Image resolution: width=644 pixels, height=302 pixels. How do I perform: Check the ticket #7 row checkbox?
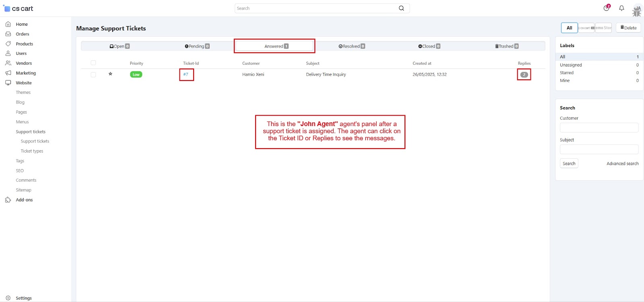(93, 74)
